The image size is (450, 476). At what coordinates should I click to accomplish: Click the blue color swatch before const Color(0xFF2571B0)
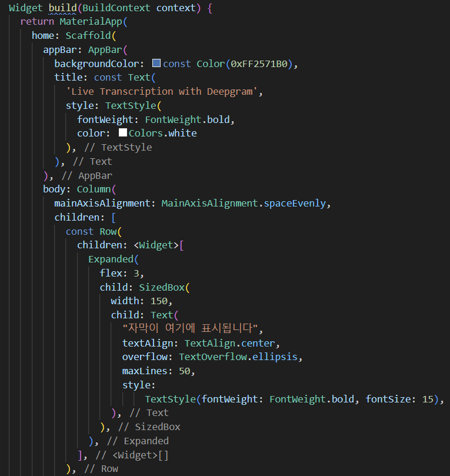156,63
